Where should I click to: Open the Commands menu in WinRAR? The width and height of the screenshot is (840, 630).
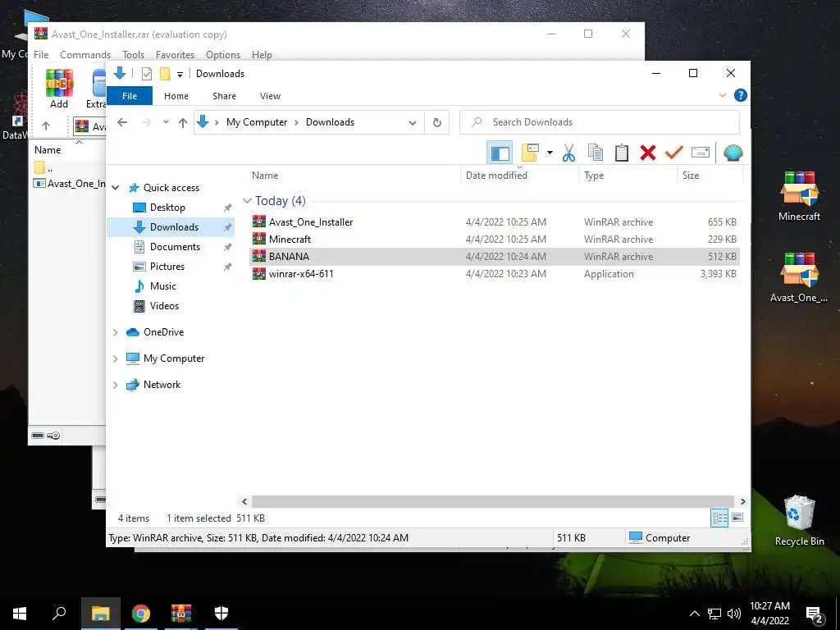pos(85,55)
